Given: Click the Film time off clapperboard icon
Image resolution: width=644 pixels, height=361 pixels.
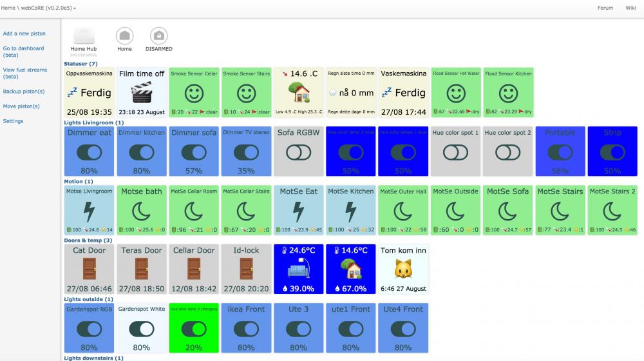Looking at the screenshot, I should pos(141,93).
